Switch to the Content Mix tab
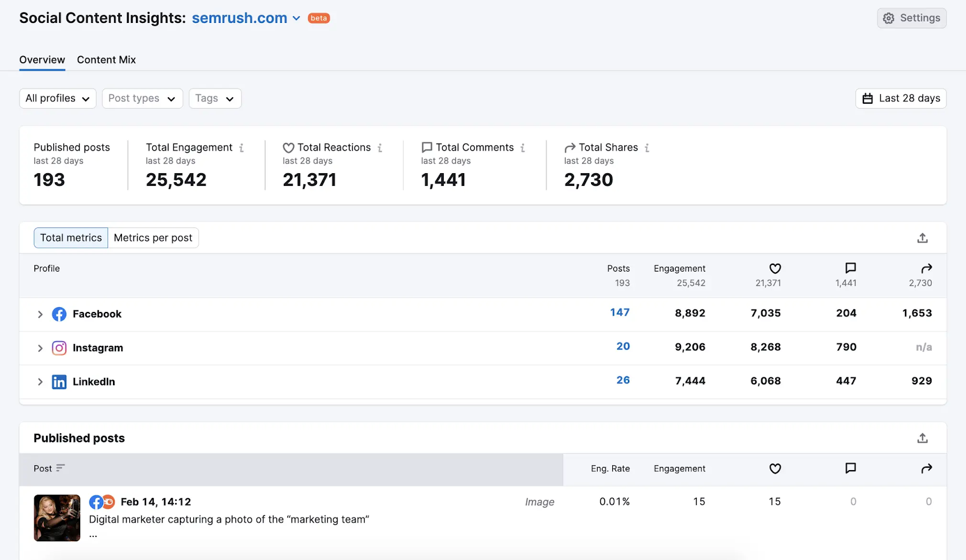 click(106, 60)
